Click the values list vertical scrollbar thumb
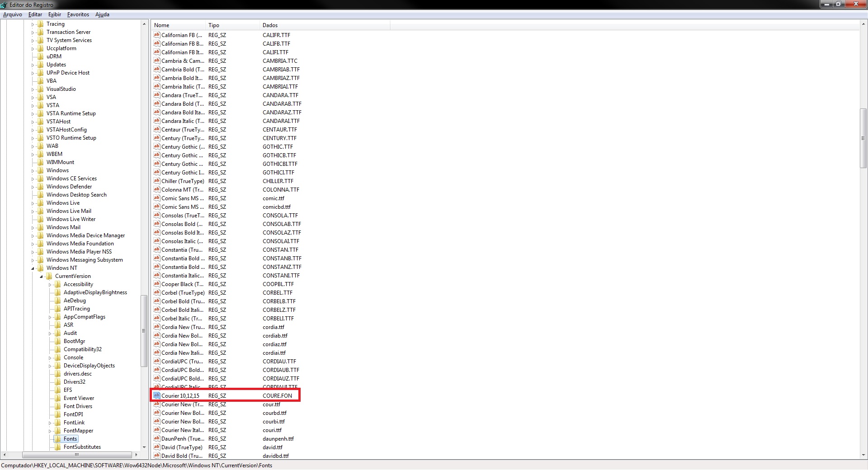 point(863,138)
